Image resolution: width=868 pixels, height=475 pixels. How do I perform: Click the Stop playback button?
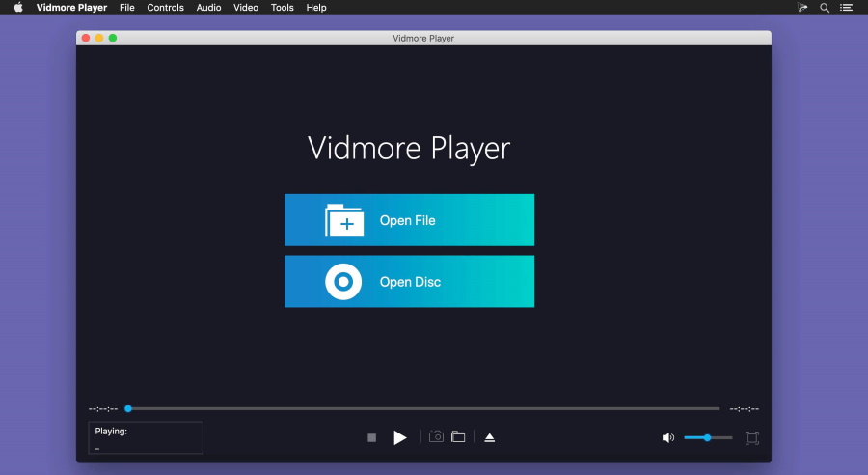tap(371, 438)
